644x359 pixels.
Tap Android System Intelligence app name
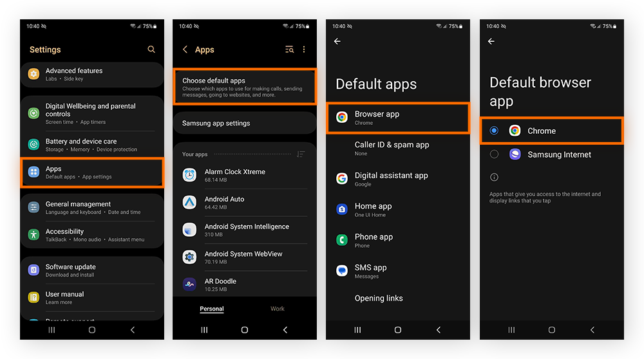point(247,226)
